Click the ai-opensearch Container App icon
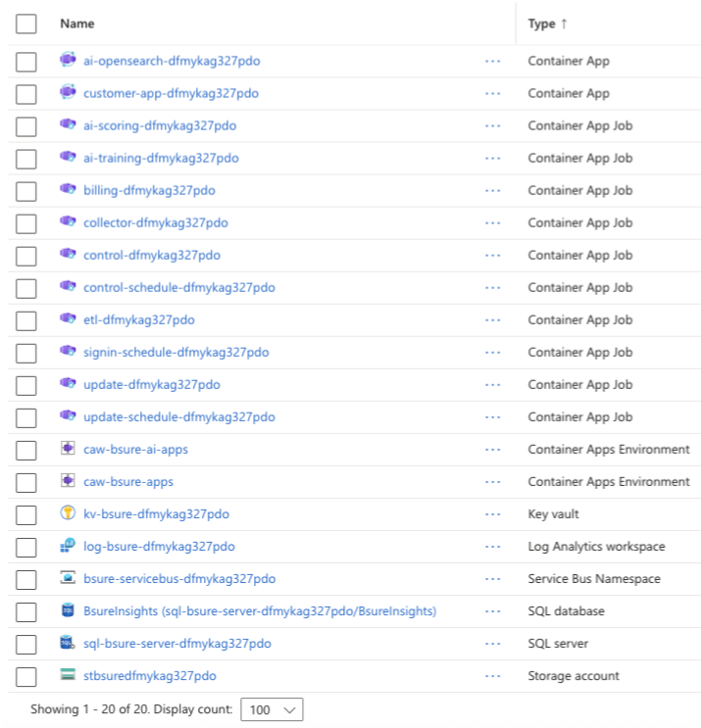The height and width of the screenshot is (728, 701). 67,61
